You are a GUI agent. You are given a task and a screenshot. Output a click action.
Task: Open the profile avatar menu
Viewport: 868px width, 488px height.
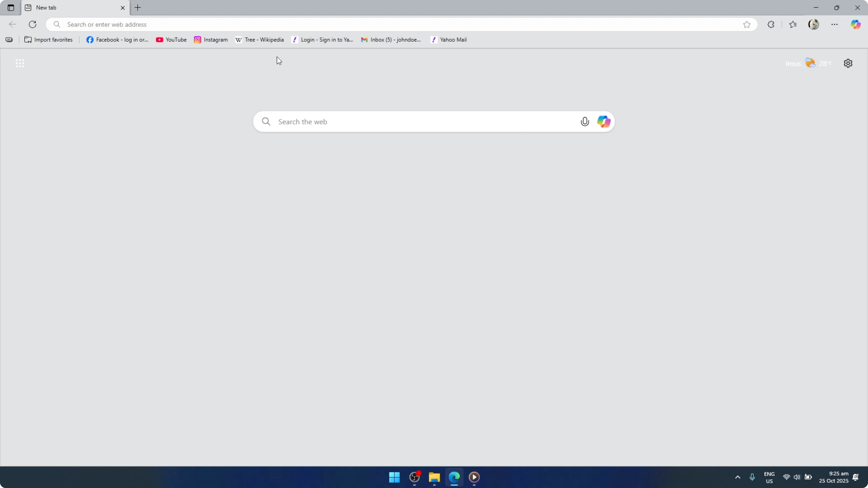pyautogui.click(x=814, y=24)
